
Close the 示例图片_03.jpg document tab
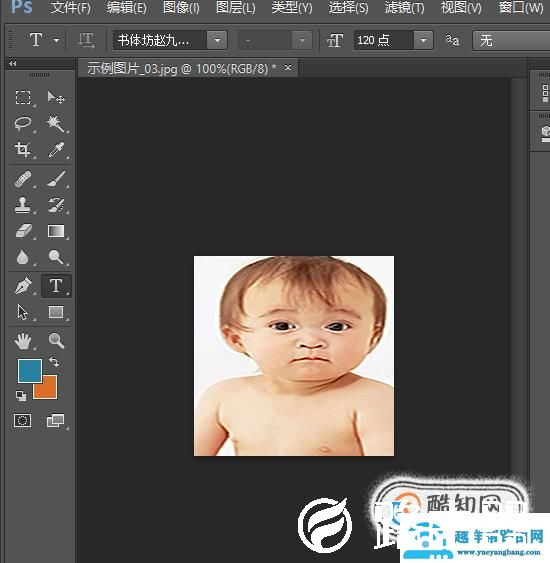click(x=288, y=68)
